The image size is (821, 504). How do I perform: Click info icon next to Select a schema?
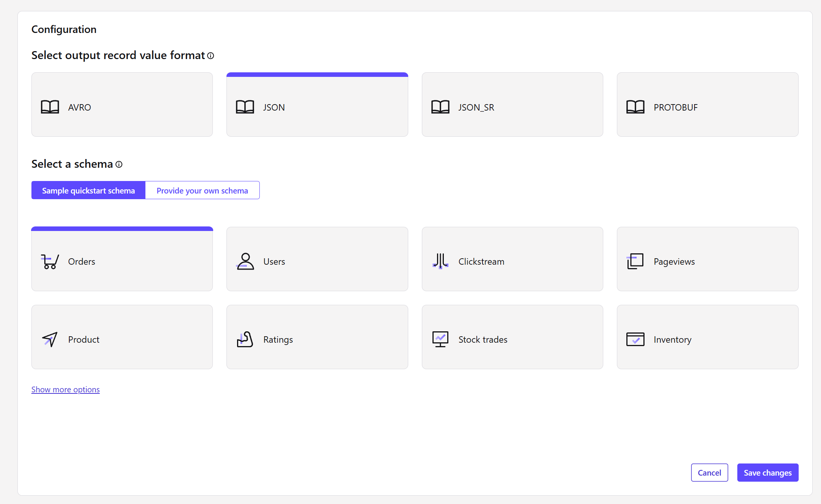click(119, 164)
